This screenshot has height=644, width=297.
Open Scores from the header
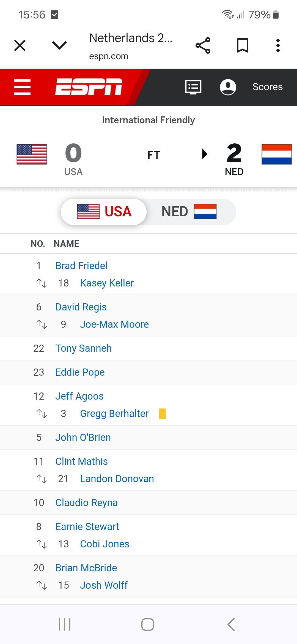click(x=268, y=87)
